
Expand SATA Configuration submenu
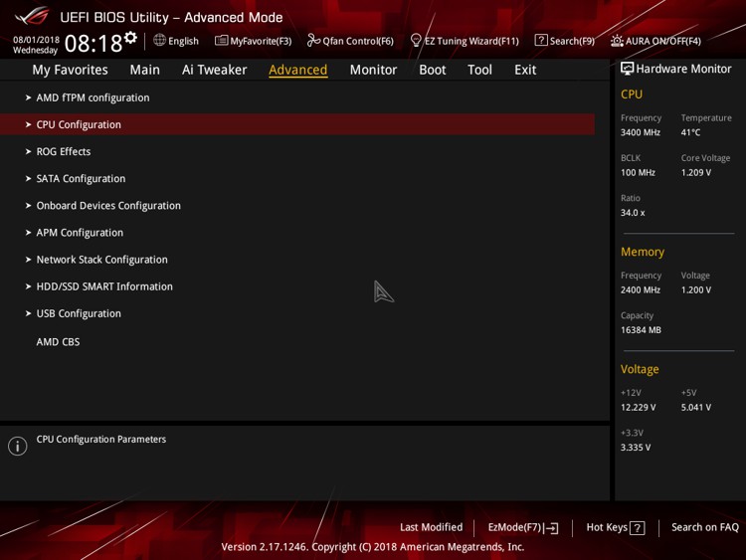[x=81, y=178]
